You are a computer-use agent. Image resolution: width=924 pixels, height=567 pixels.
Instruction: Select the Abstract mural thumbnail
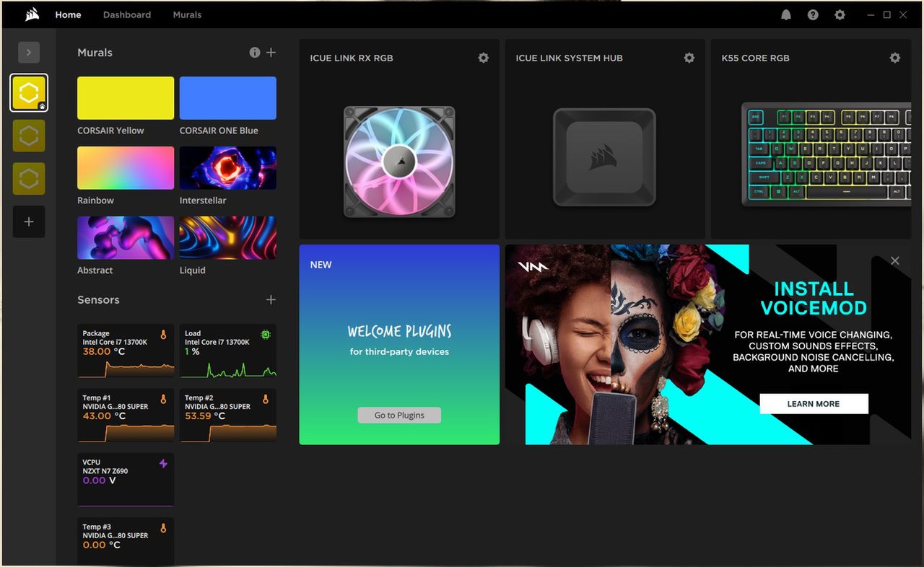coord(126,238)
